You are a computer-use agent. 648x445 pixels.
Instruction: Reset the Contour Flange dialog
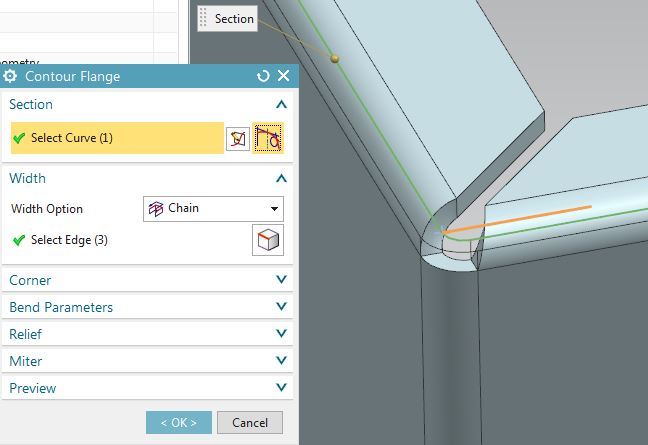263,76
